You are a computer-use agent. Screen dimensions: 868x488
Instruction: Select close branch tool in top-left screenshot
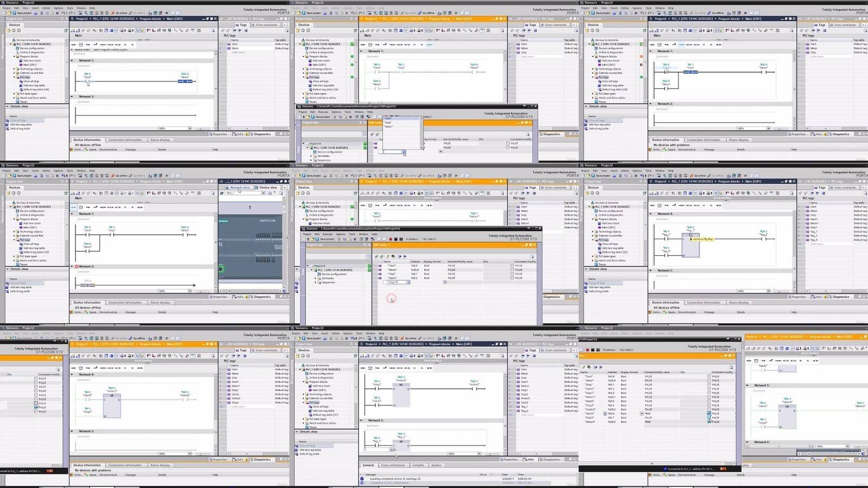pos(95,45)
